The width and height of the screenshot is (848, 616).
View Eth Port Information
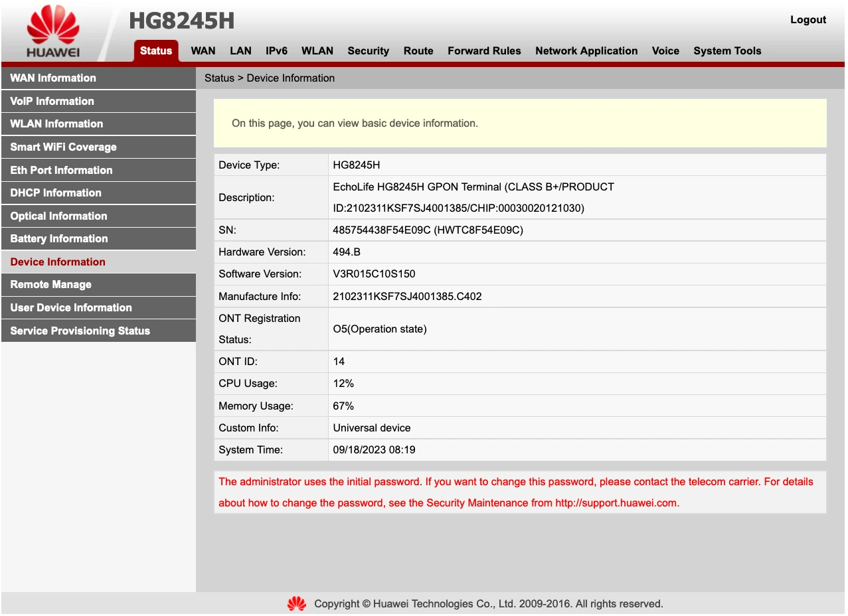tap(98, 171)
